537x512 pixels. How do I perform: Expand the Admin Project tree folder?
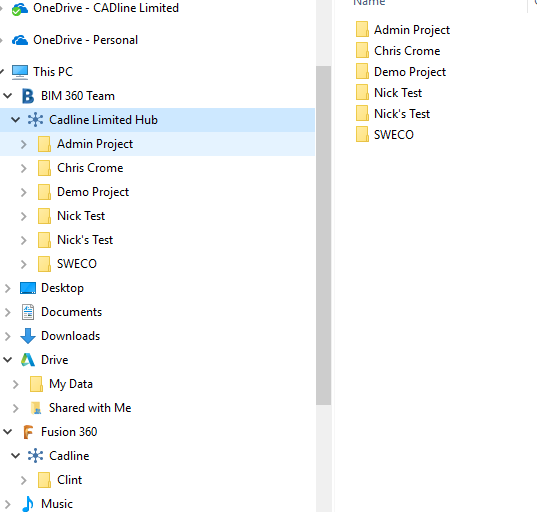[x=23, y=144]
